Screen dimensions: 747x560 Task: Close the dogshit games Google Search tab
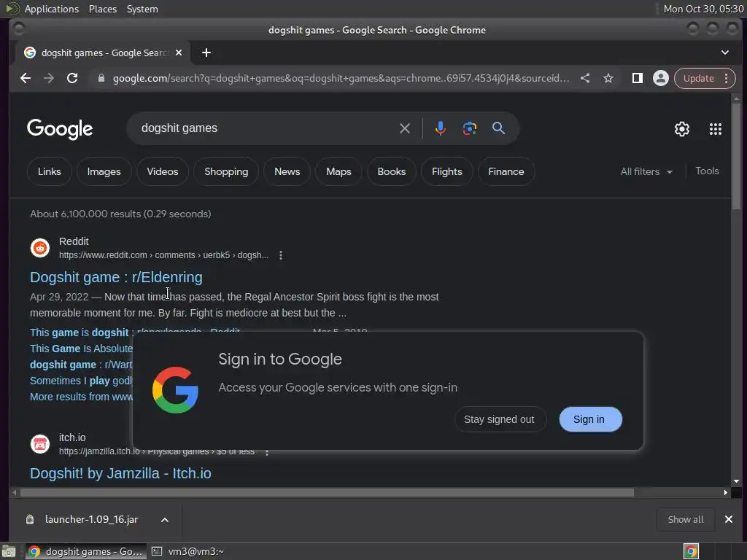point(179,52)
